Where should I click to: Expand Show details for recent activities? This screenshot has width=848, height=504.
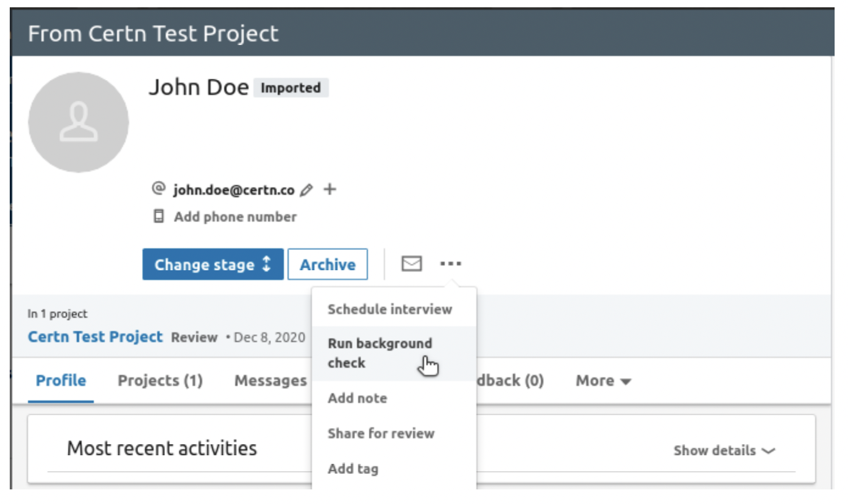point(724,451)
